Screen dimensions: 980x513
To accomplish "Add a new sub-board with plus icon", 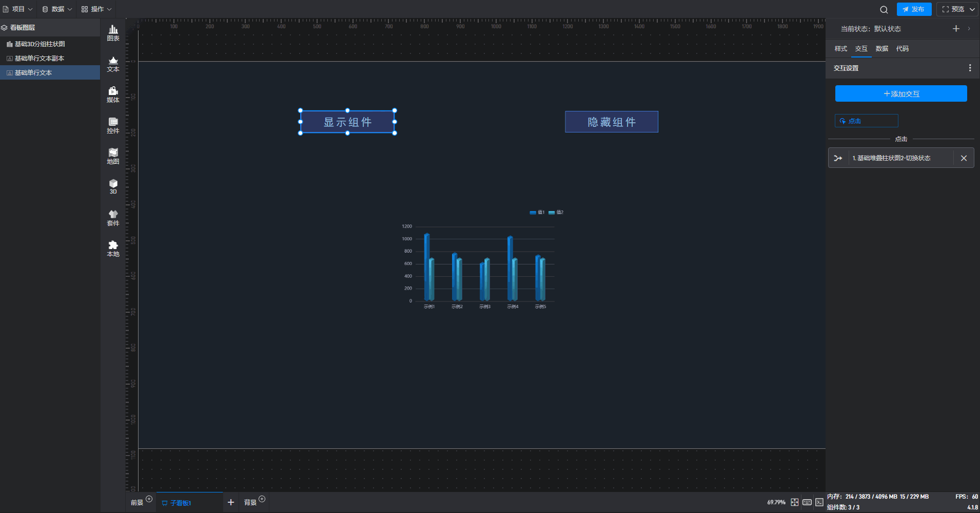I will pyautogui.click(x=231, y=502).
